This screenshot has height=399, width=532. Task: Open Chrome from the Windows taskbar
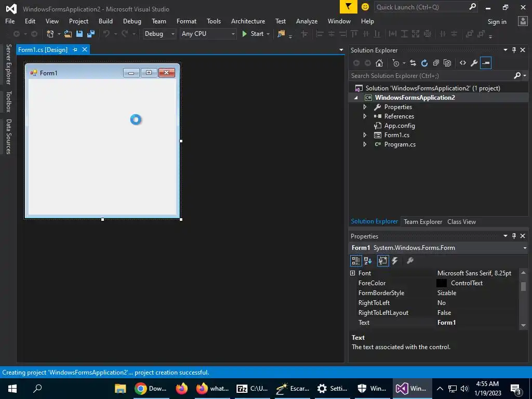151,389
